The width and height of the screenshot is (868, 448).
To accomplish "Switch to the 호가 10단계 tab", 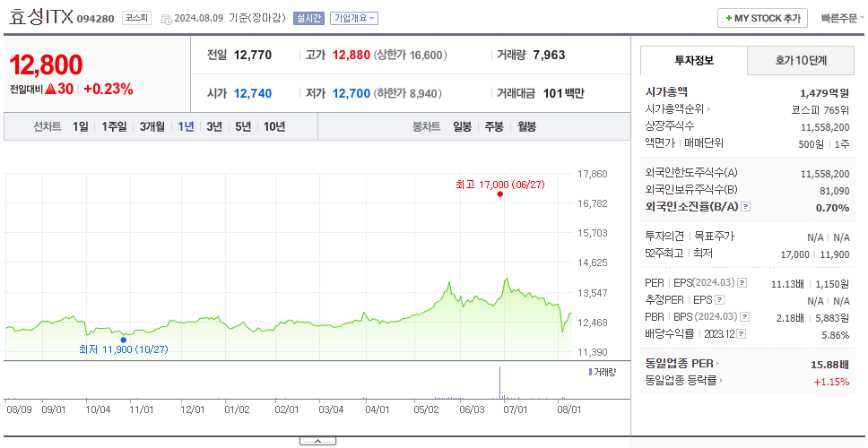I will (x=801, y=61).
